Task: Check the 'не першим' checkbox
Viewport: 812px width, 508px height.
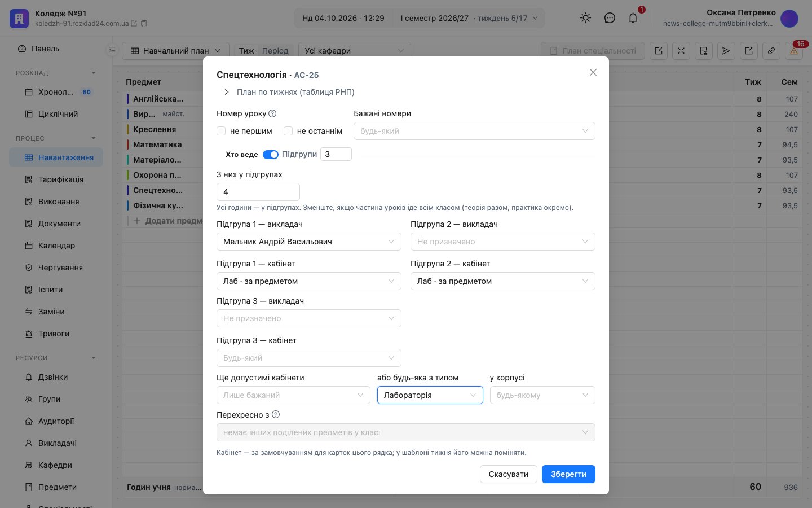Action: point(221,131)
